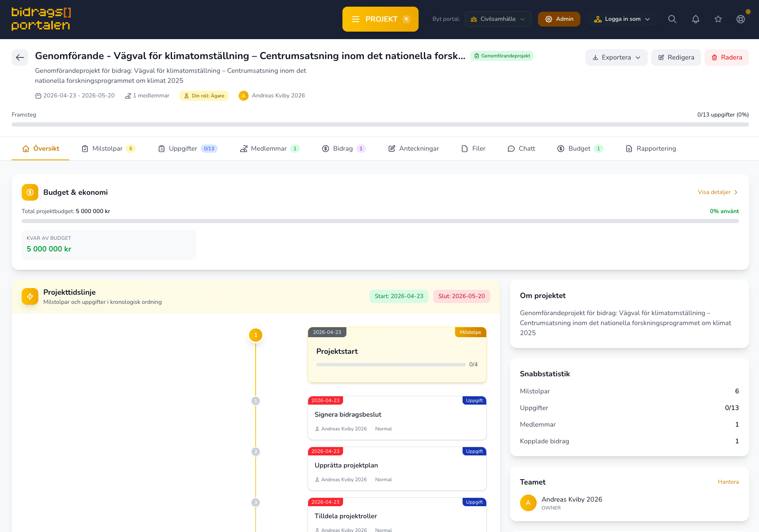Open the Anteckningar tab

tap(413, 149)
